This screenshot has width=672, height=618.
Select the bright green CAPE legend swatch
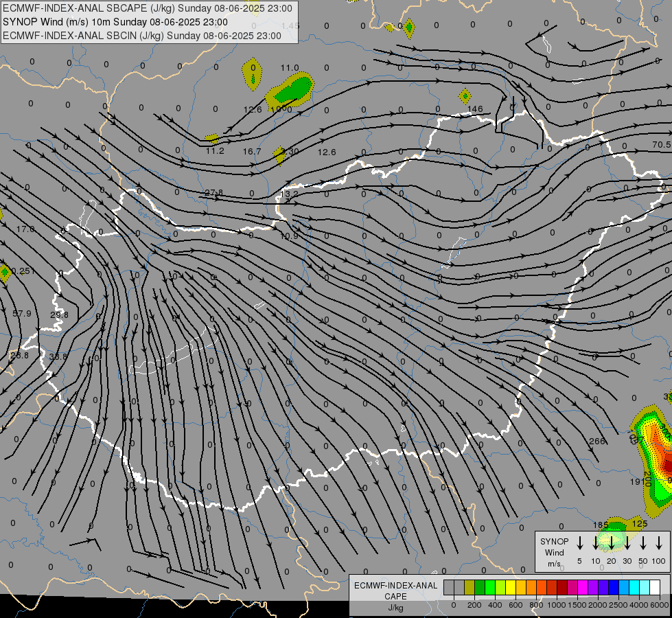[x=490, y=588]
